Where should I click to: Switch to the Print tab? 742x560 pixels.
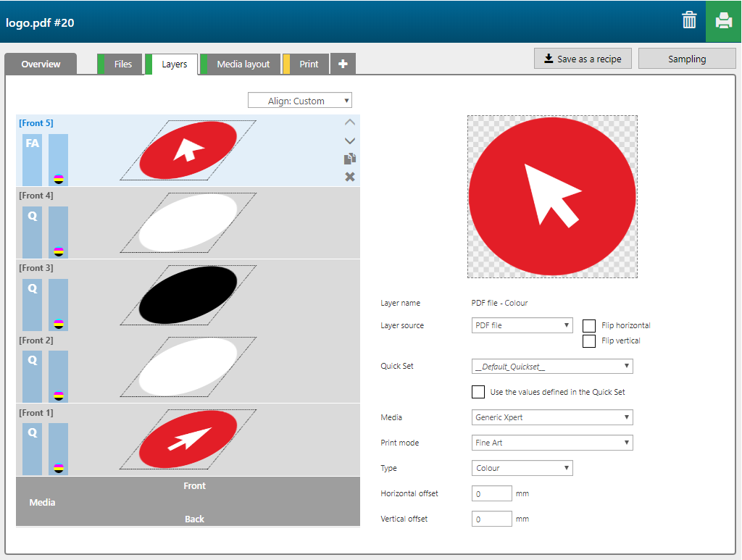pyautogui.click(x=305, y=64)
